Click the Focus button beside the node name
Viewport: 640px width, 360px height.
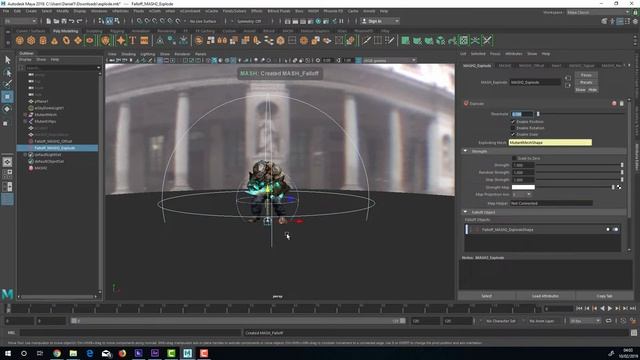pyautogui.click(x=586, y=75)
